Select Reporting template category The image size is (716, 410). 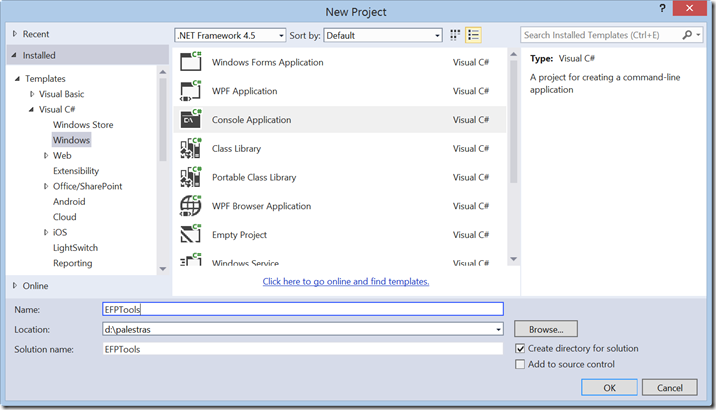tap(73, 263)
